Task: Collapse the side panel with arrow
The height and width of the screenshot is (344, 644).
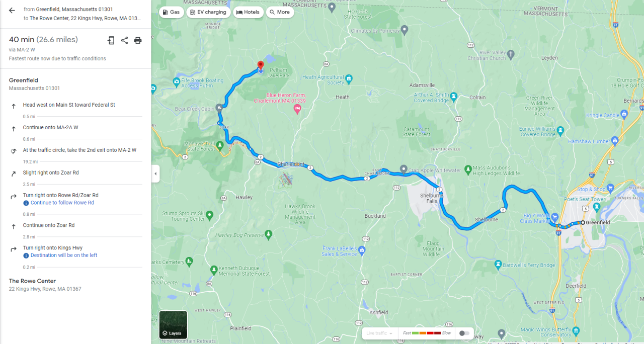Action: 155,174
